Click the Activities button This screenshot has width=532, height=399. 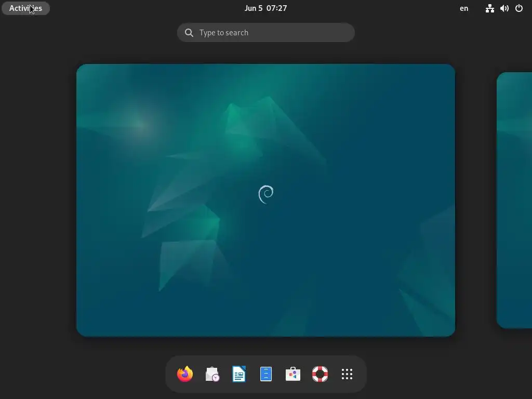[x=26, y=8]
